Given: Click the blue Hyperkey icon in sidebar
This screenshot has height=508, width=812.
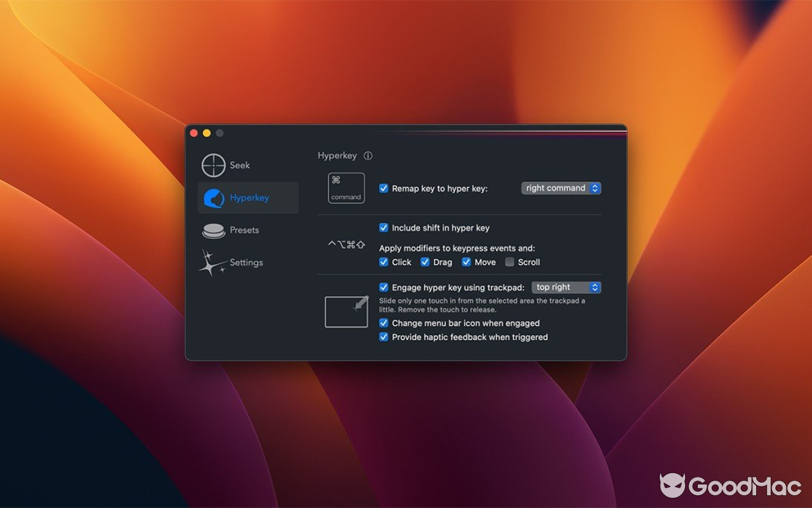Looking at the screenshot, I should [x=214, y=197].
